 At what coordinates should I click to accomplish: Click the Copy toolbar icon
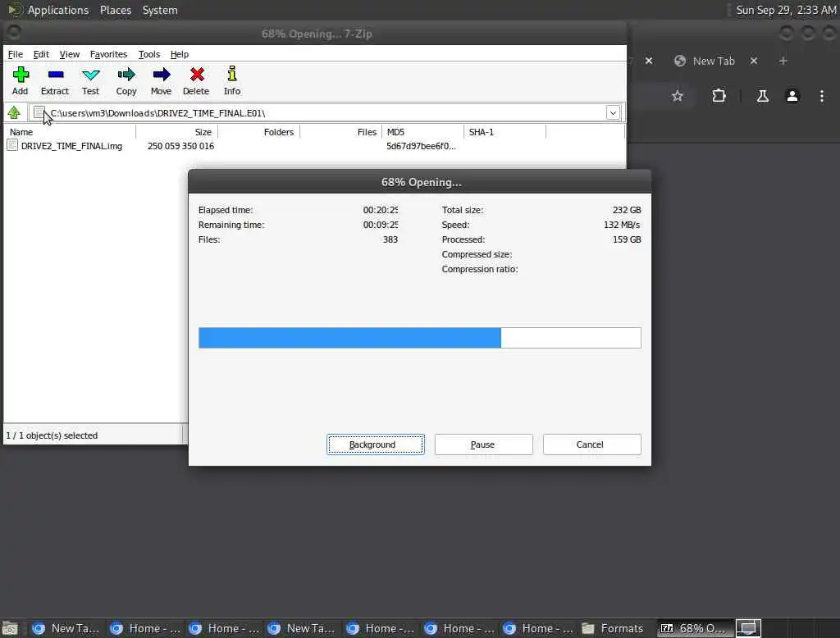point(126,75)
